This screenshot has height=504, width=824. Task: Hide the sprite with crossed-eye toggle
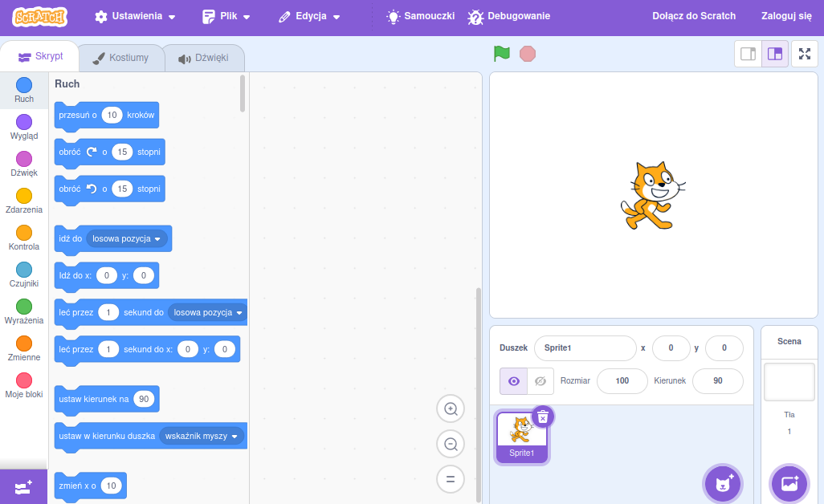point(540,381)
